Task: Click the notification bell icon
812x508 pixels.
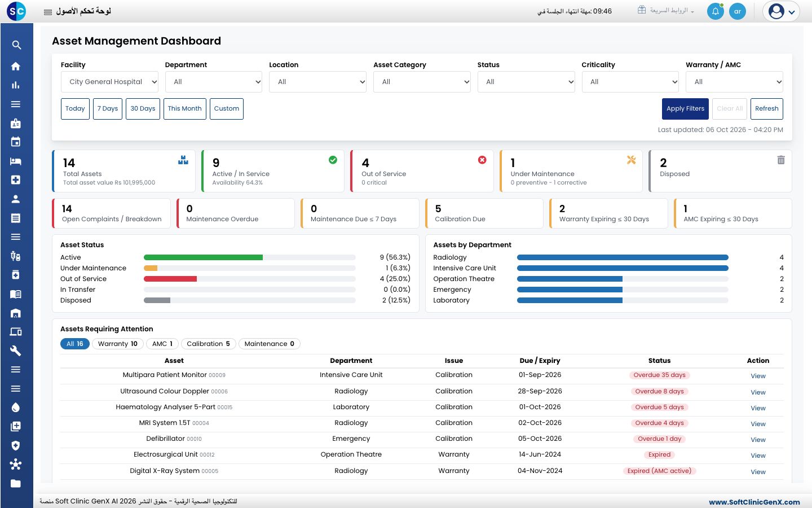Action: 716,11
